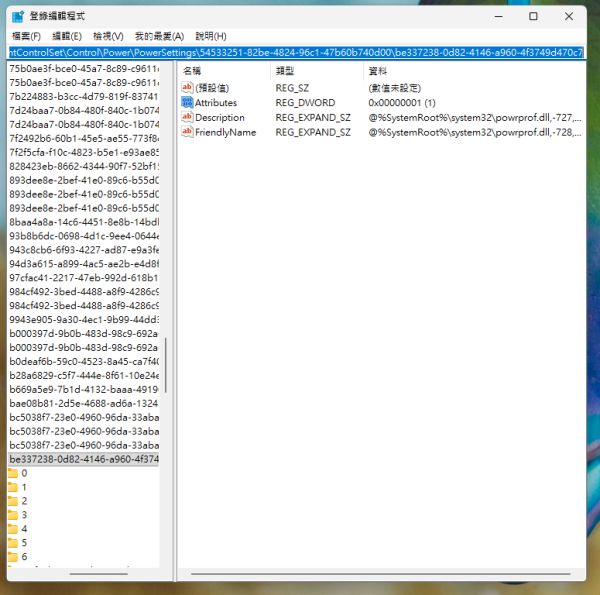Select tree key bae08b81-2d5e-4688-ad6a
600x595 pixels.
tap(84, 403)
